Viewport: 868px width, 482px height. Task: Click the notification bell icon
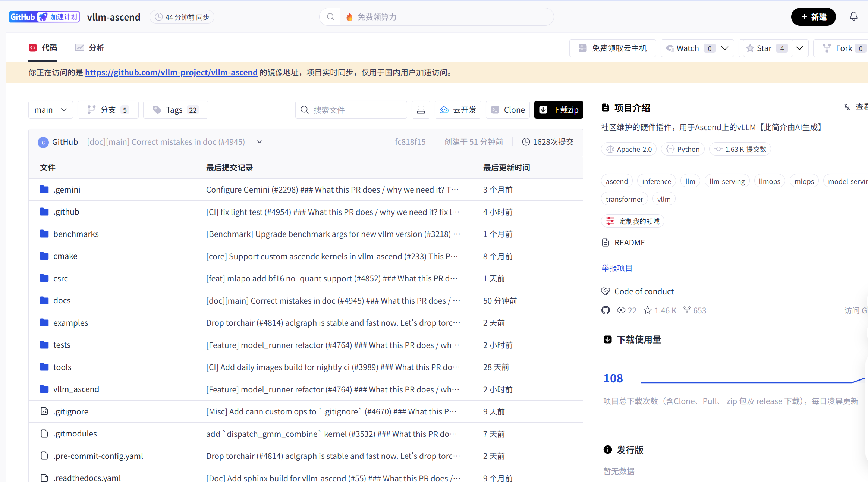point(853,17)
